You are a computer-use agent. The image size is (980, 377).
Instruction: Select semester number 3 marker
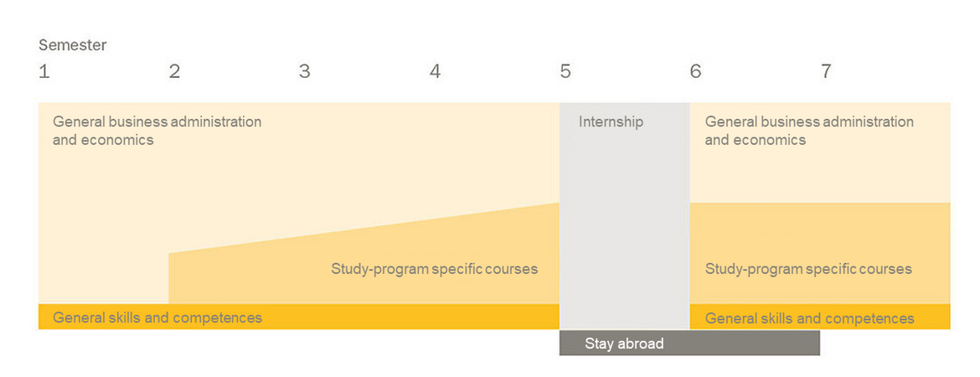click(x=304, y=72)
